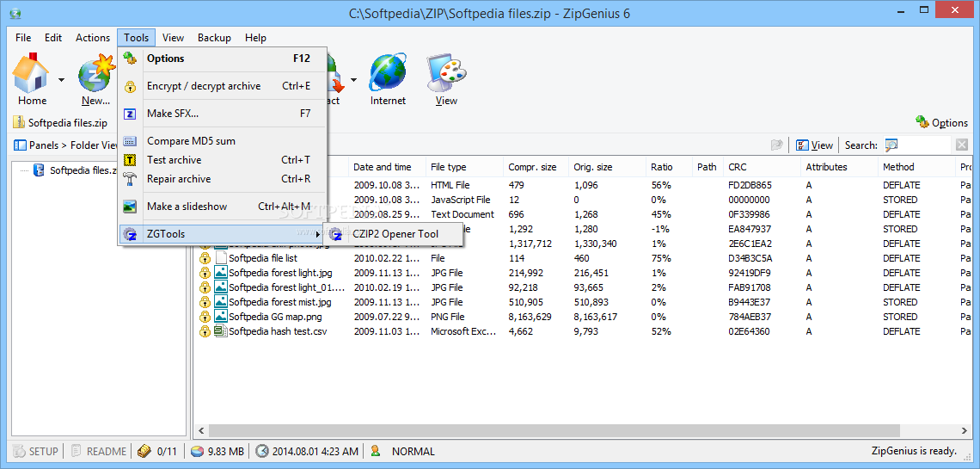
Task: Sort by Attributes column header
Action: [839, 167]
